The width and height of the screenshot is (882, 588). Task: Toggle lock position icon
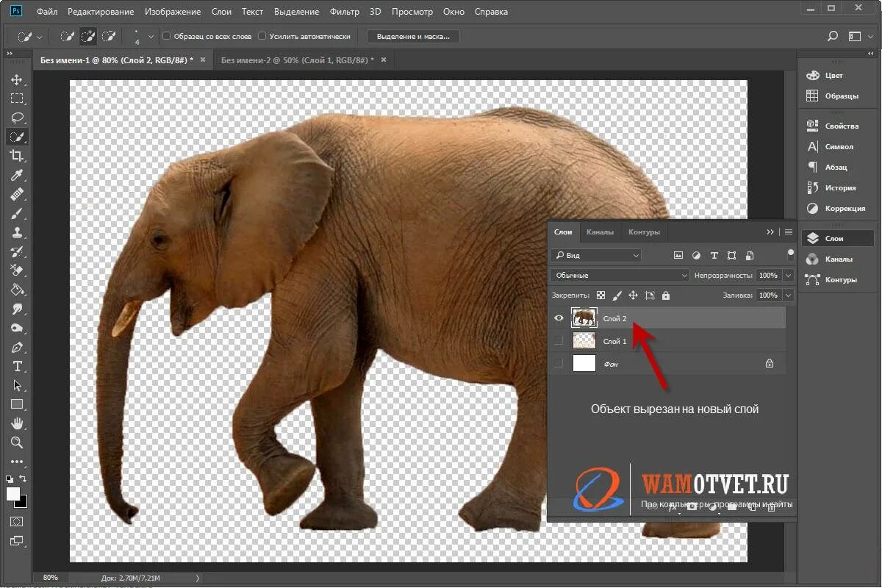[x=633, y=295]
